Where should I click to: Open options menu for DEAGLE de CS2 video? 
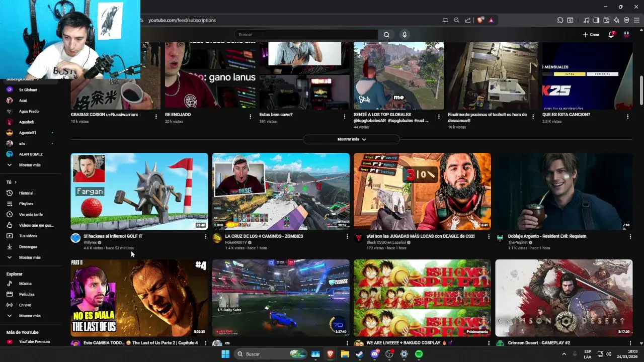coord(489,237)
